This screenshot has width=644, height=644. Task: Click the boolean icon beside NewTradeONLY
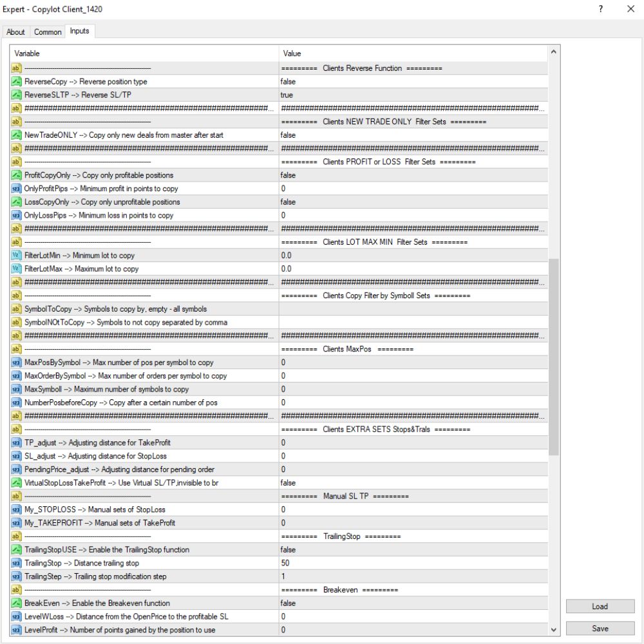pyautogui.click(x=16, y=135)
